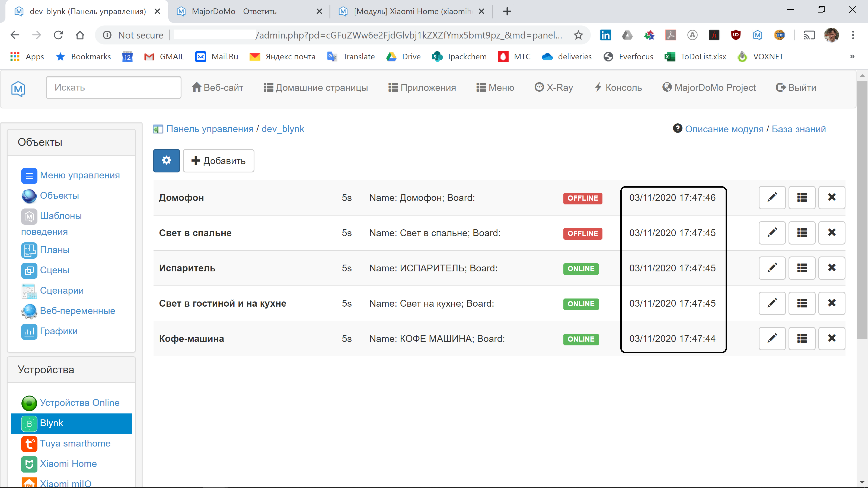Click the Искать search field
Image resolution: width=868 pixels, height=488 pixels.
(114, 88)
